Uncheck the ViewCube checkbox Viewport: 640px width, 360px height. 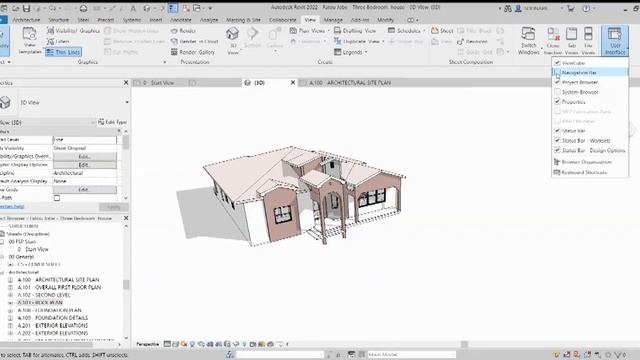[x=557, y=63]
